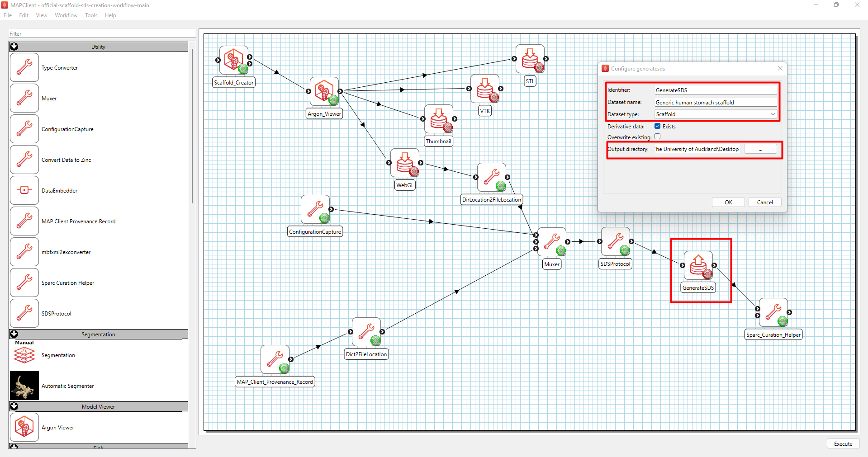Select the STL sink node on the canvas
Viewport: 868px width, 457px height.
pos(530,59)
